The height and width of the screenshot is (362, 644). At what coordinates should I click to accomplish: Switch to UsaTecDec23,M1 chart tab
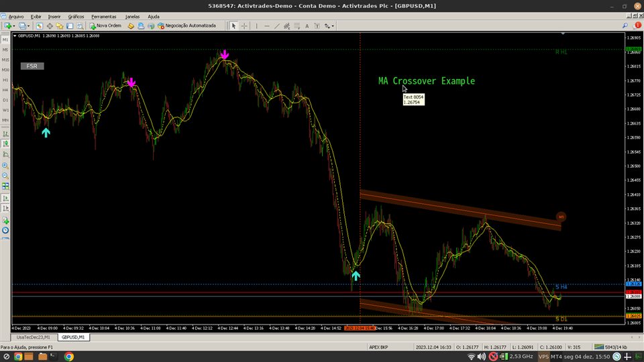pos(34,337)
